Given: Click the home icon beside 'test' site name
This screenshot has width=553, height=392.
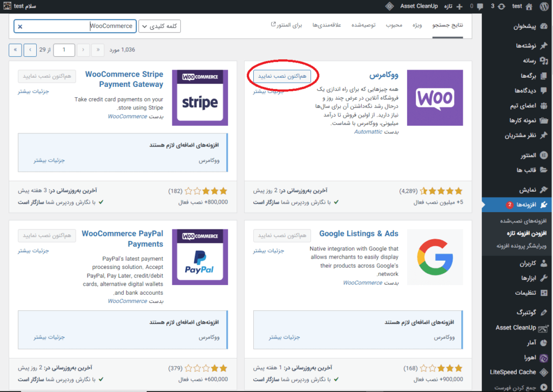Looking at the screenshot, I should [529, 6].
